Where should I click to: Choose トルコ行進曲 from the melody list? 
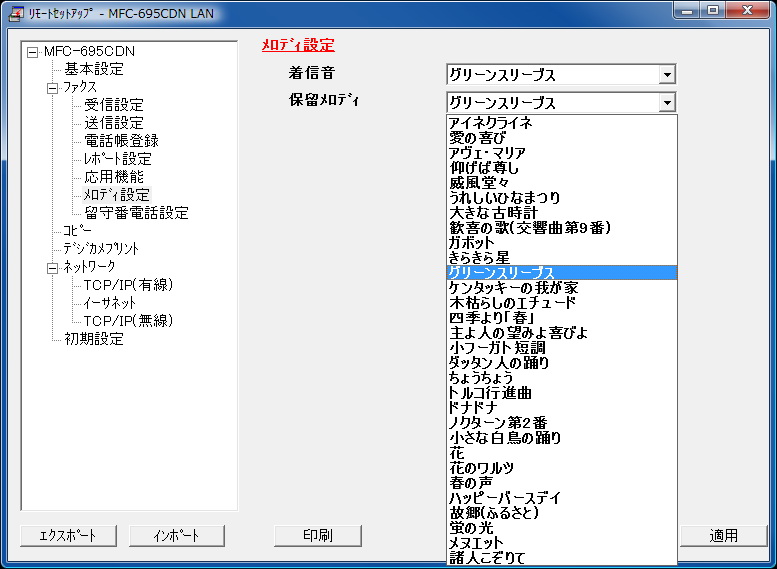point(561,393)
